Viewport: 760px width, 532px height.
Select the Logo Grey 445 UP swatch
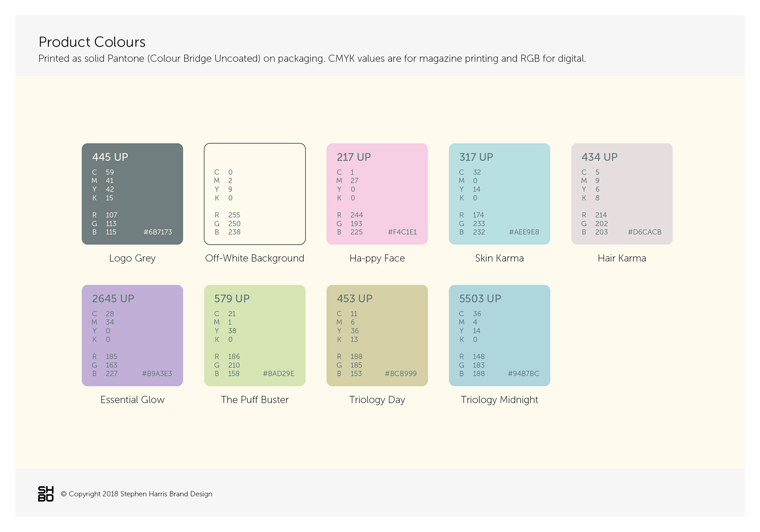(132, 194)
